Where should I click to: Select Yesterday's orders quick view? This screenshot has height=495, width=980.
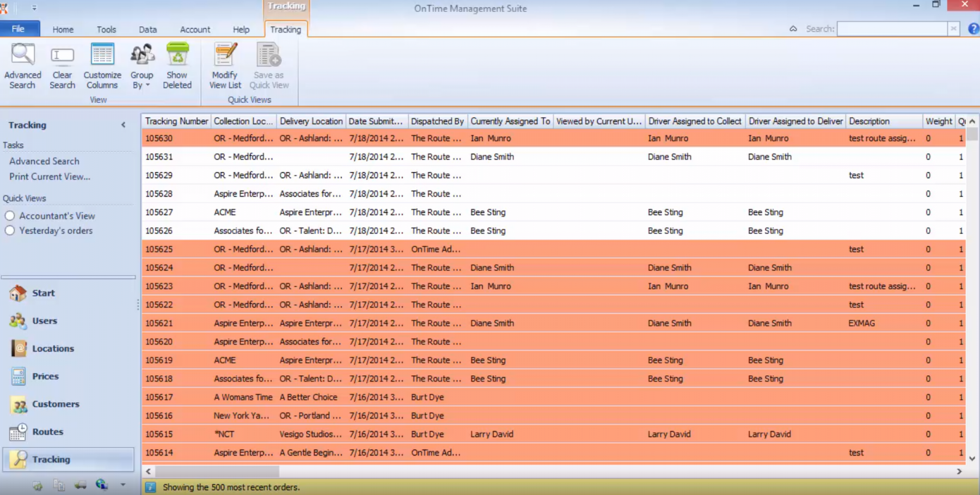(x=10, y=231)
